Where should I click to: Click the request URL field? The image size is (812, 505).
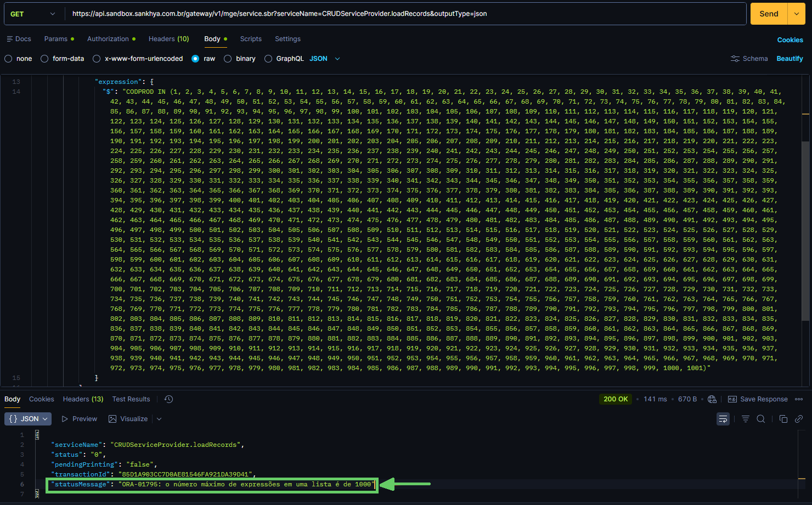pyautogui.click(x=406, y=14)
